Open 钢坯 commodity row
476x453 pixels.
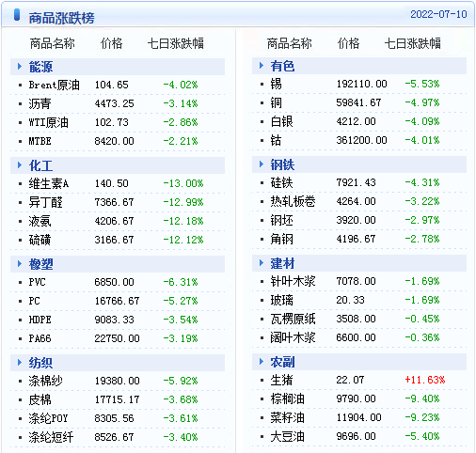pyautogui.click(x=359, y=220)
